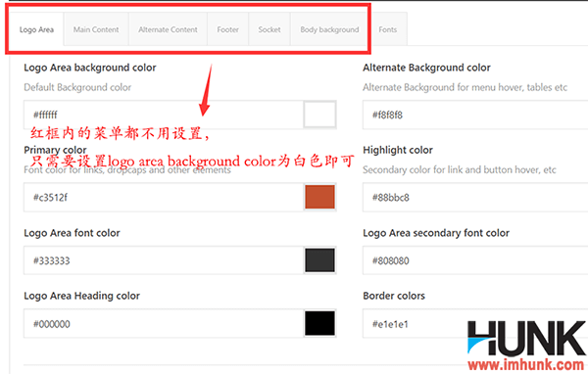The image size is (588, 374).
Task: Click the #333333 font color field
Action: click(164, 260)
